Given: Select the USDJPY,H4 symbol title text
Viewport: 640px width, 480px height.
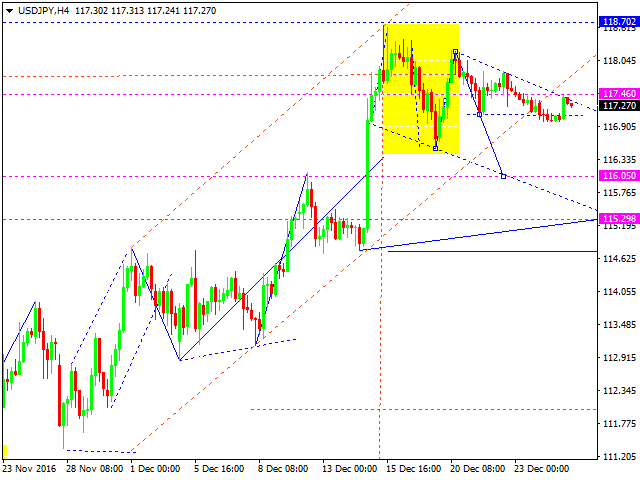Looking at the screenshot, I should tap(43, 11).
